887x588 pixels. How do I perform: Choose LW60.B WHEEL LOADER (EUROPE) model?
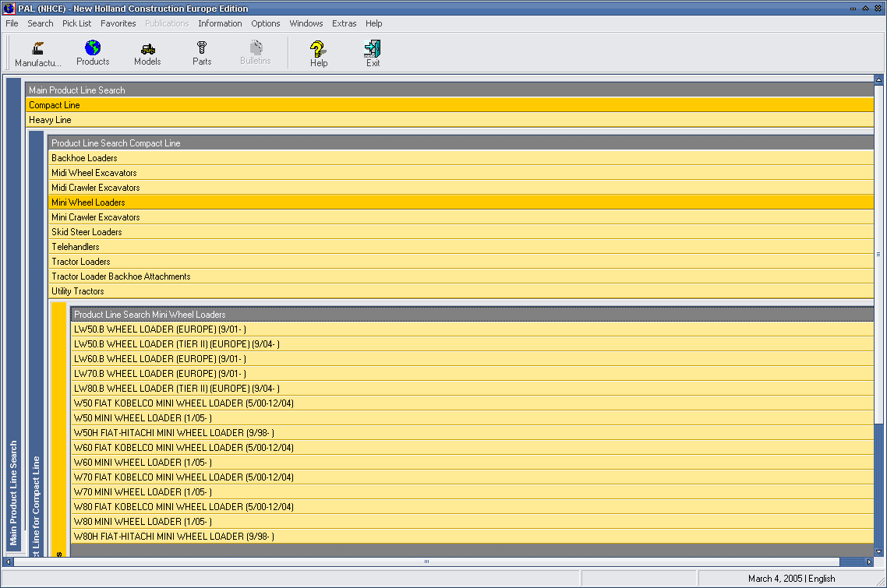point(472,359)
